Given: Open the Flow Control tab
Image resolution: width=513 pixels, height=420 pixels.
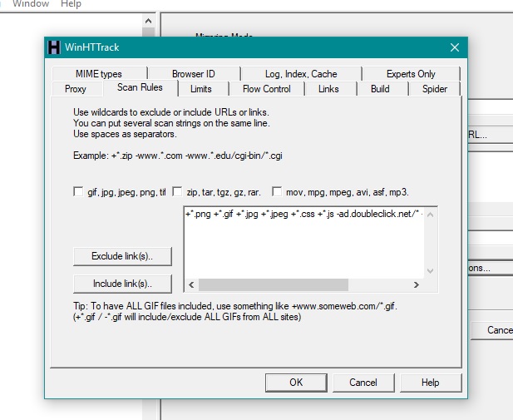Looking at the screenshot, I should tap(266, 89).
